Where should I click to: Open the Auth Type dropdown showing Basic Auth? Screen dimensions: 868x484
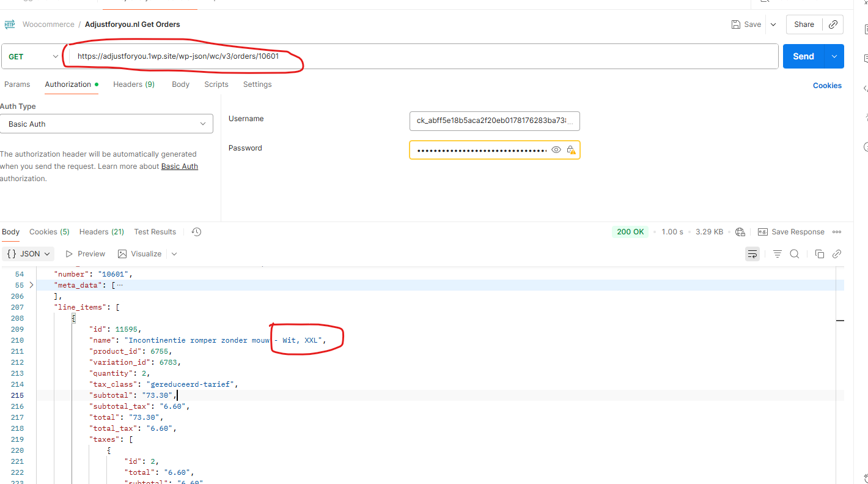[x=107, y=124]
